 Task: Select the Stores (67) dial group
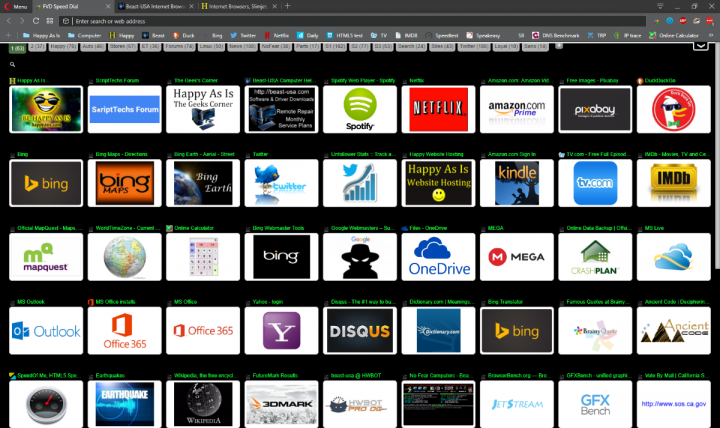123,47
